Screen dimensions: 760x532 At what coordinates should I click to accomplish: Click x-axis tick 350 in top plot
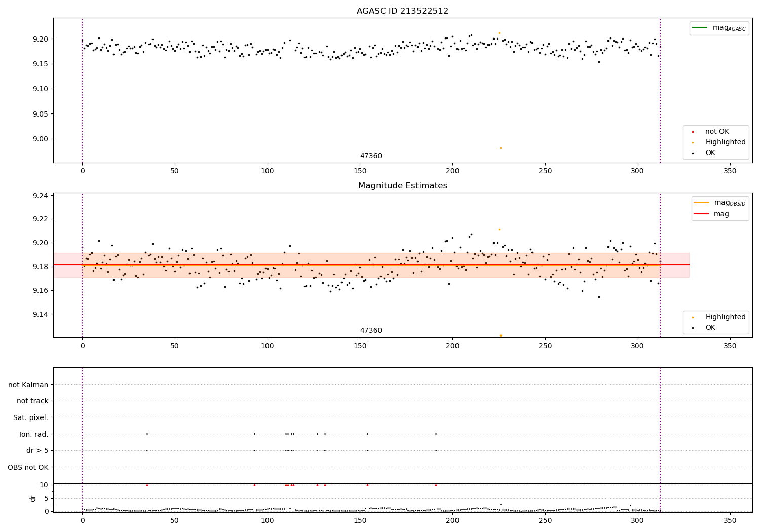tap(730, 171)
